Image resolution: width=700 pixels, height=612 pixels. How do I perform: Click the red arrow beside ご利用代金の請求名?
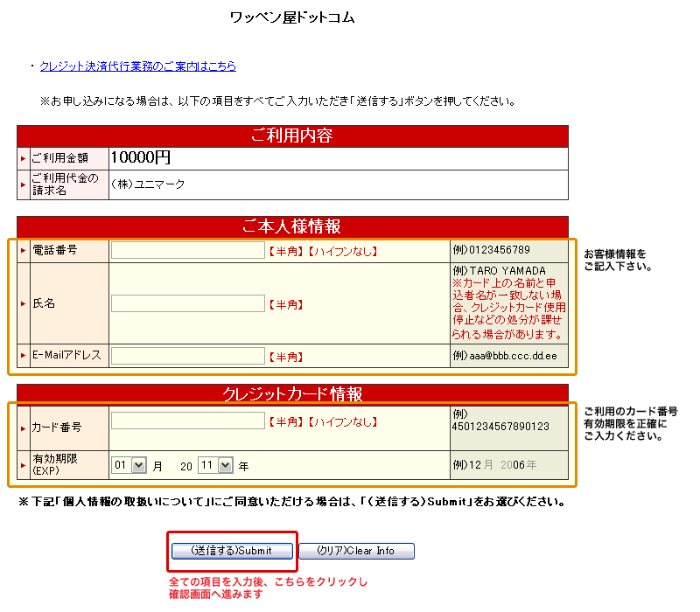[24, 184]
